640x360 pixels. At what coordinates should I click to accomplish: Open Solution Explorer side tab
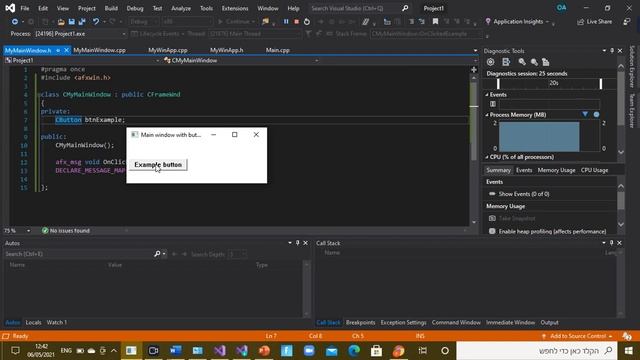click(632, 67)
